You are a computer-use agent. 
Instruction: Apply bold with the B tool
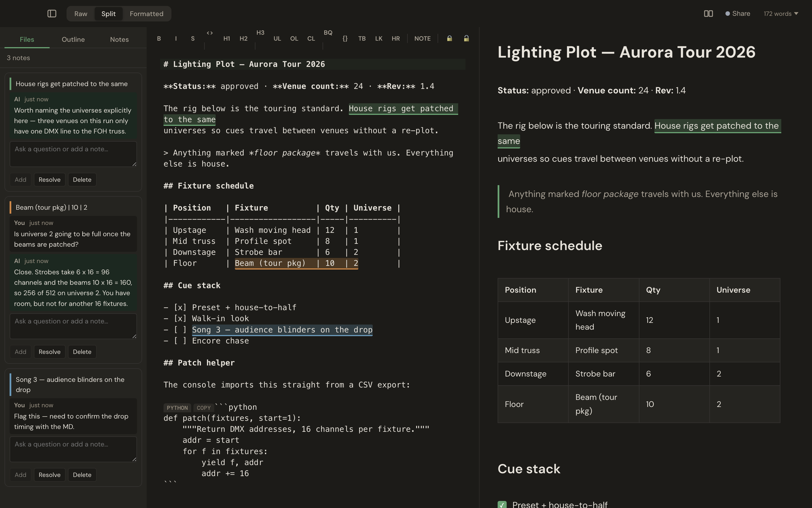(159, 38)
